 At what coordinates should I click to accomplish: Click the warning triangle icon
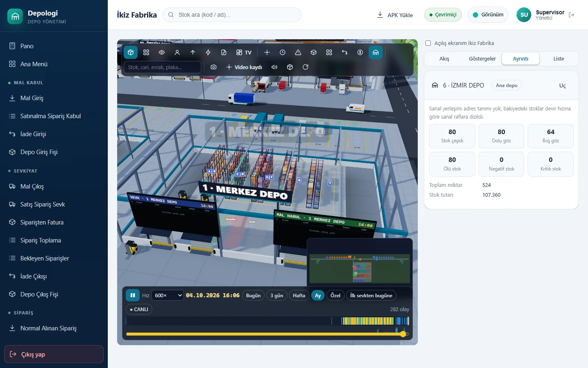298,52
